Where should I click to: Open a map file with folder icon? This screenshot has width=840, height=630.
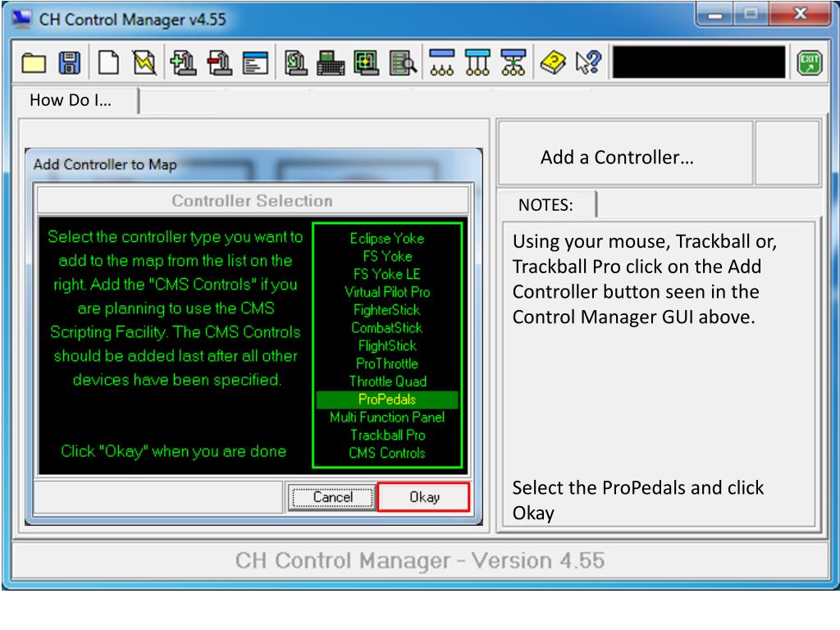click(34, 63)
